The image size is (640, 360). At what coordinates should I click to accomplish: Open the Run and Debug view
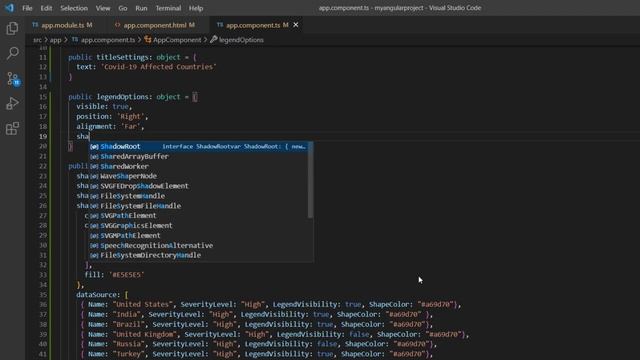(x=12, y=103)
